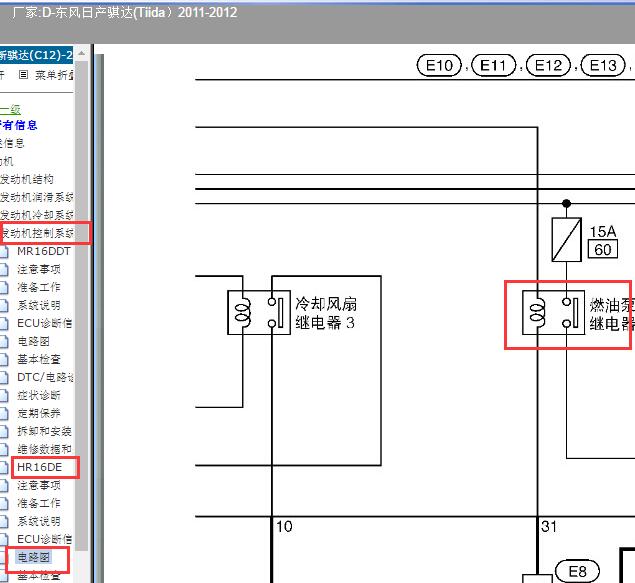Click the E11 connector label
The height and width of the screenshot is (583, 635).
[x=494, y=65]
